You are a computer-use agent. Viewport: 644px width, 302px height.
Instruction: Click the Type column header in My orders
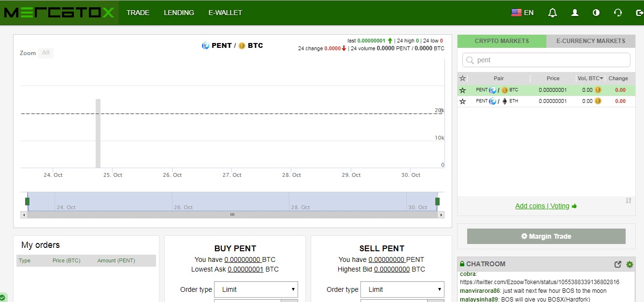[25, 260]
